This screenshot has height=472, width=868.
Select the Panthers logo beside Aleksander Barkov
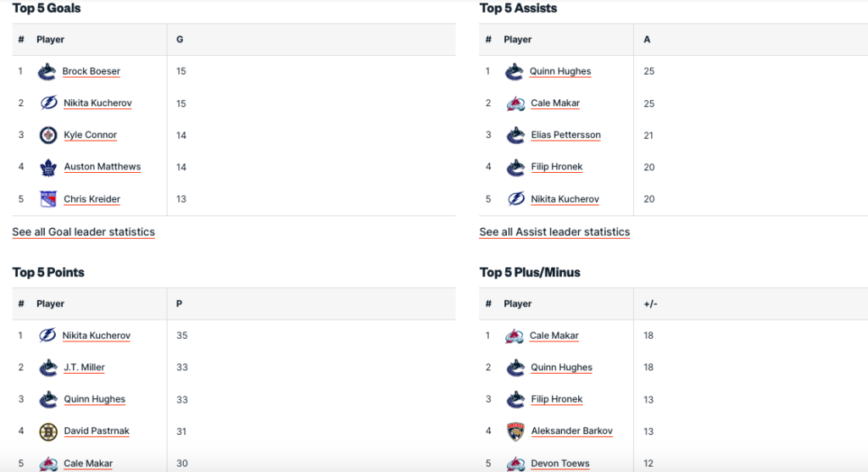(515, 432)
